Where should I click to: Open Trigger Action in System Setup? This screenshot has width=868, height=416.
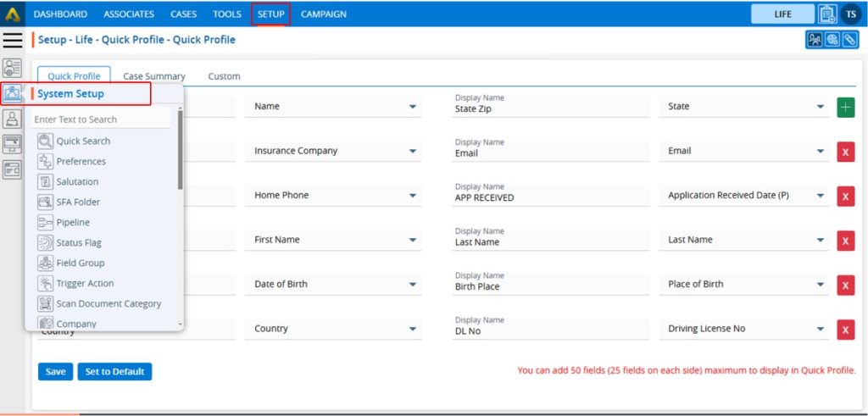(x=85, y=284)
